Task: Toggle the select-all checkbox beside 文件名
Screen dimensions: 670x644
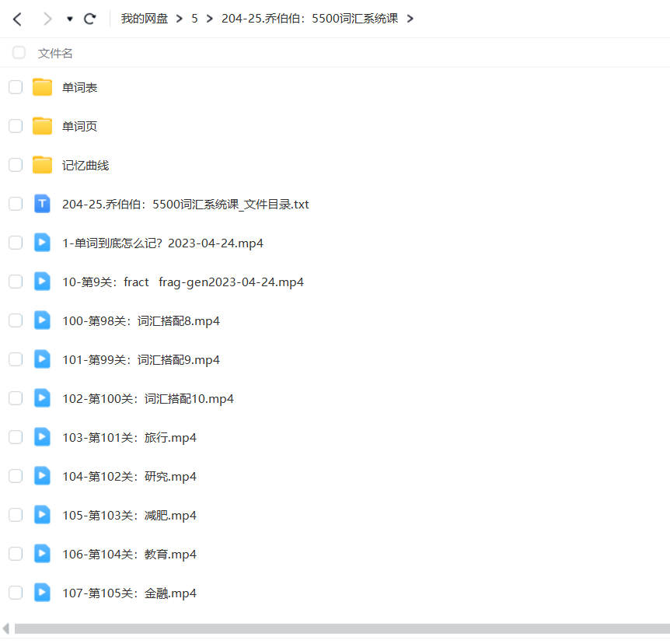Action: tap(19, 53)
